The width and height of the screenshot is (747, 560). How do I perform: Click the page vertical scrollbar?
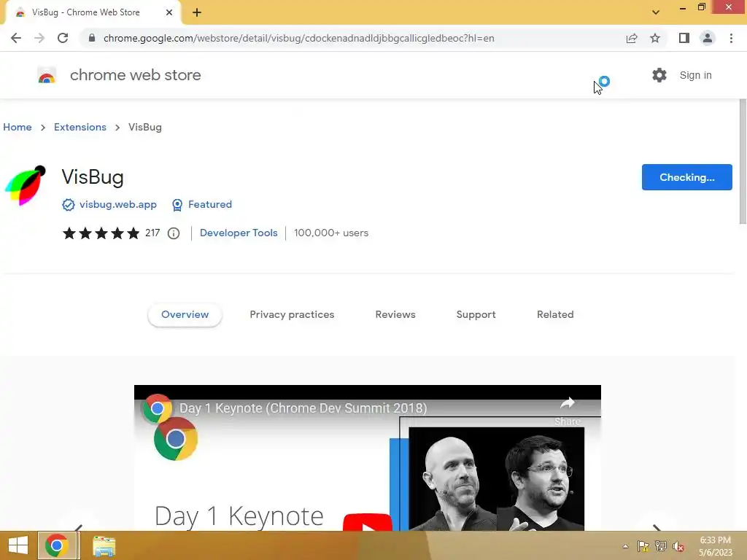click(743, 162)
